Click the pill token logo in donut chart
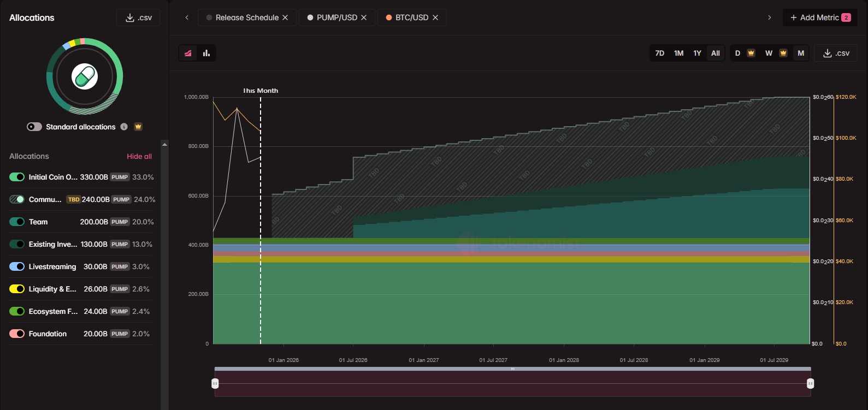The image size is (868, 410). point(85,76)
